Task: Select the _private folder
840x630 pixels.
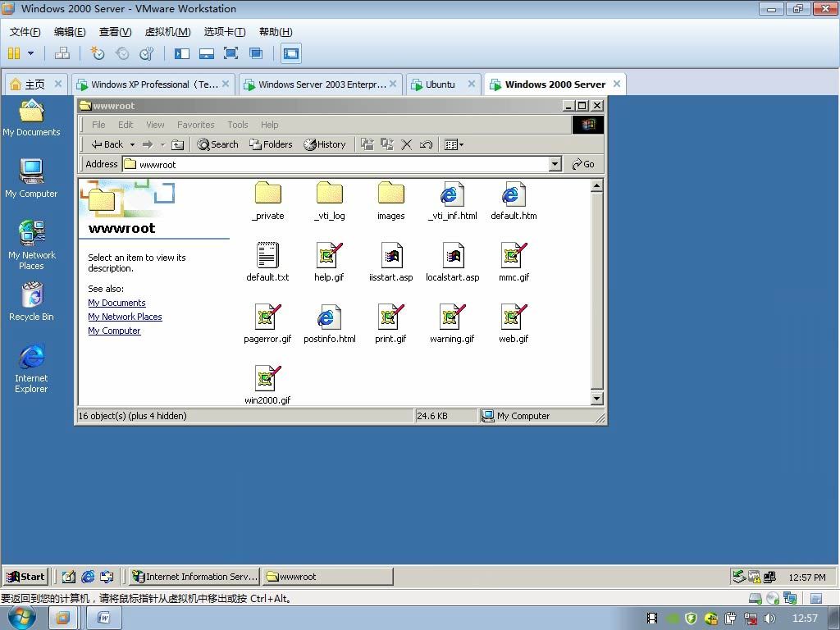Action: pos(268,201)
